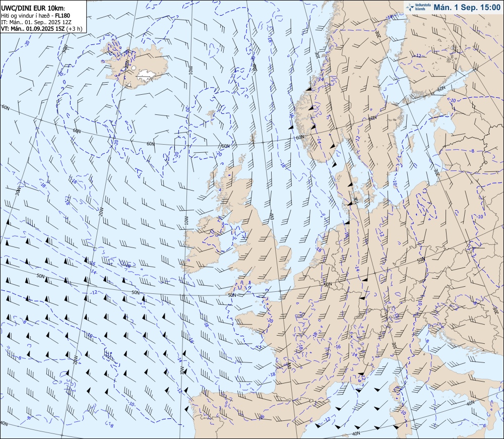Click the "VT: Mán.. 01.09.2025 15Z (+3 h)" line
This screenshot has height=439, width=504.
click(41, 29)
